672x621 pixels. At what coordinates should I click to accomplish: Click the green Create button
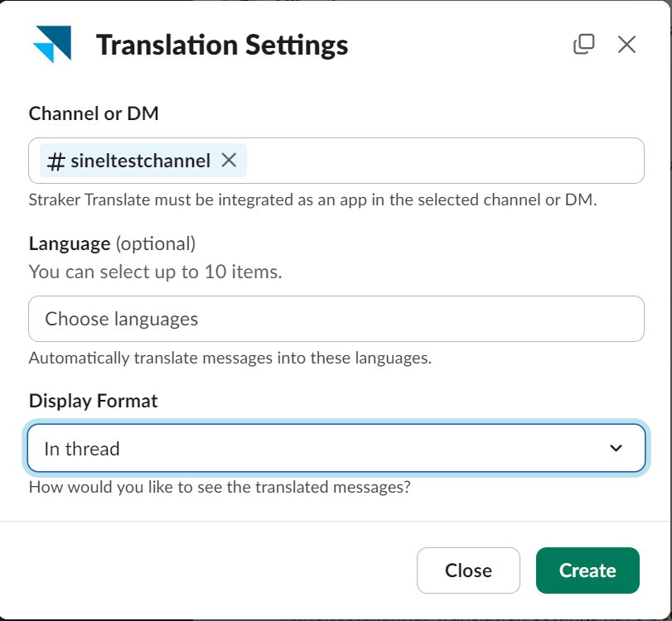pos(587,570)
